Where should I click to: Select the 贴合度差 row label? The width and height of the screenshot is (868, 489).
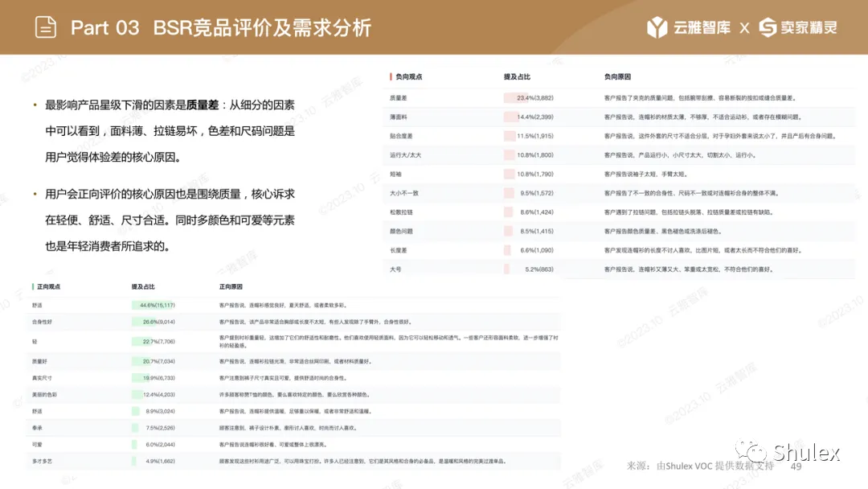(401, 136)
